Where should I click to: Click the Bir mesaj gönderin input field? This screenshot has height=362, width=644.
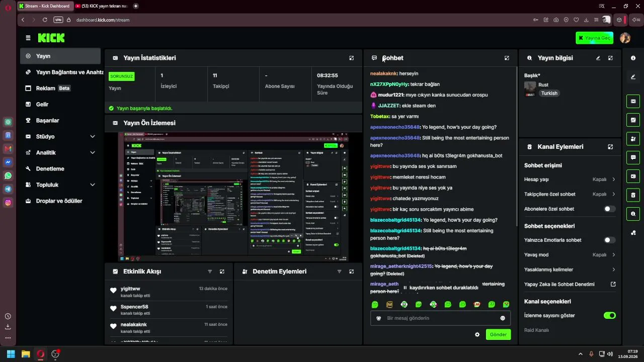tap(441, 318)
